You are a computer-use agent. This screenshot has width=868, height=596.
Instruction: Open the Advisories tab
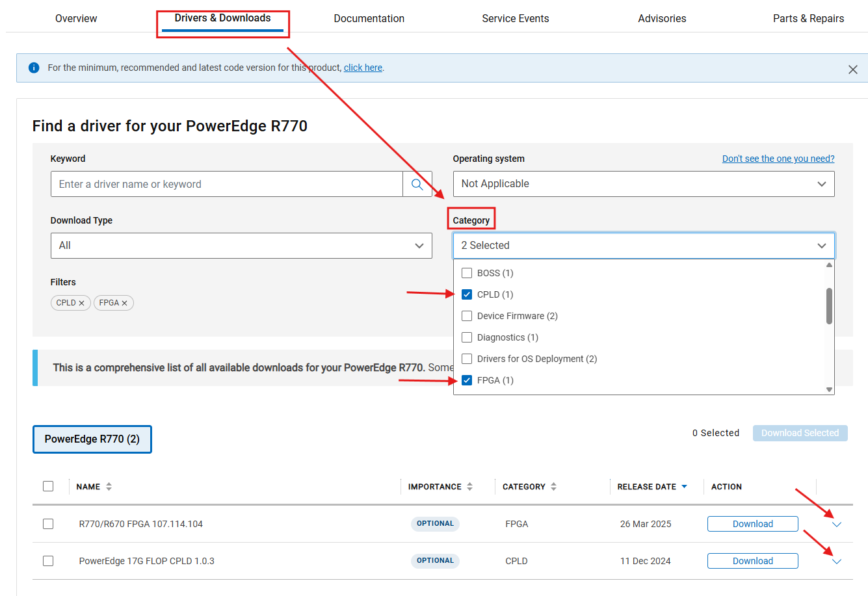(x=662, y=18)
